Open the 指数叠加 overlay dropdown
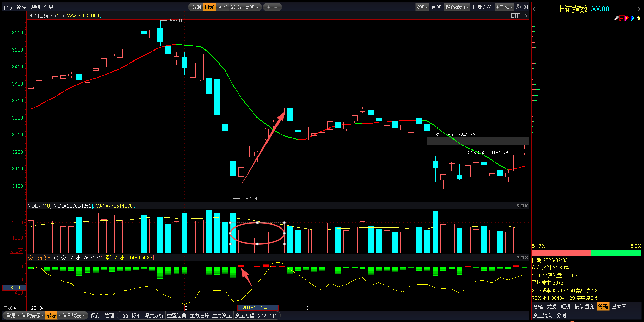Image resolution: width=644 pixels, height=322 pixels. point(457,7)
